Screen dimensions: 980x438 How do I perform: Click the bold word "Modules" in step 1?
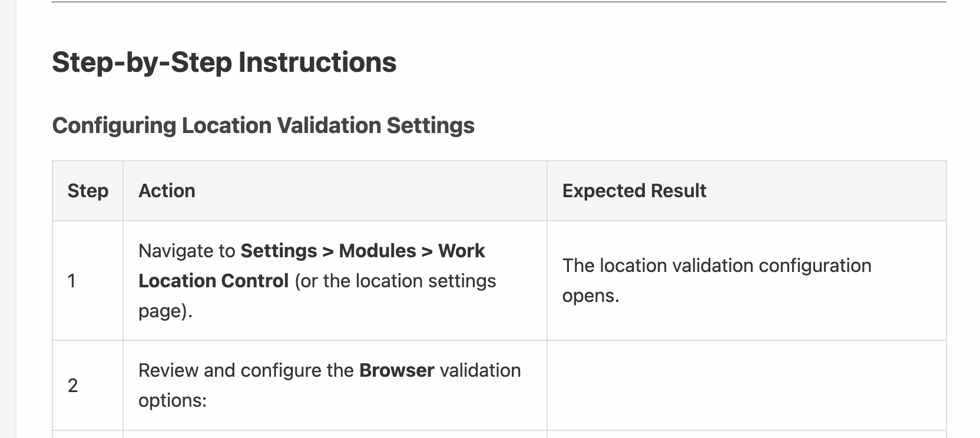coord(378,251)
